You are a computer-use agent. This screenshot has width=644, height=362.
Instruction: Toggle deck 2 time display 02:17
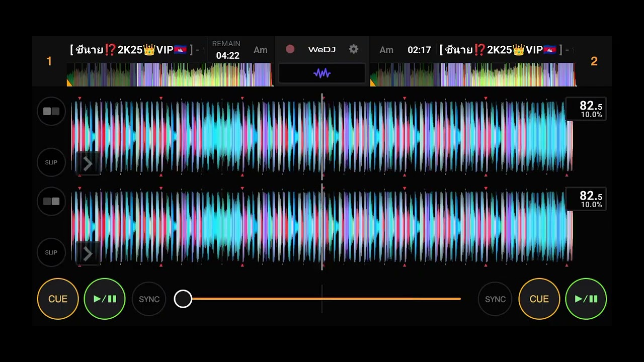pos(419,50)
